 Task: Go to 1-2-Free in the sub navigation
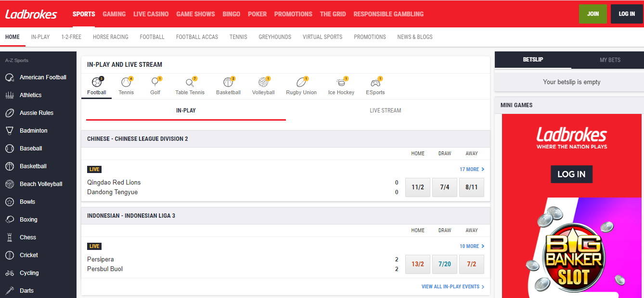pyautogui.click(x=71, y=37)
